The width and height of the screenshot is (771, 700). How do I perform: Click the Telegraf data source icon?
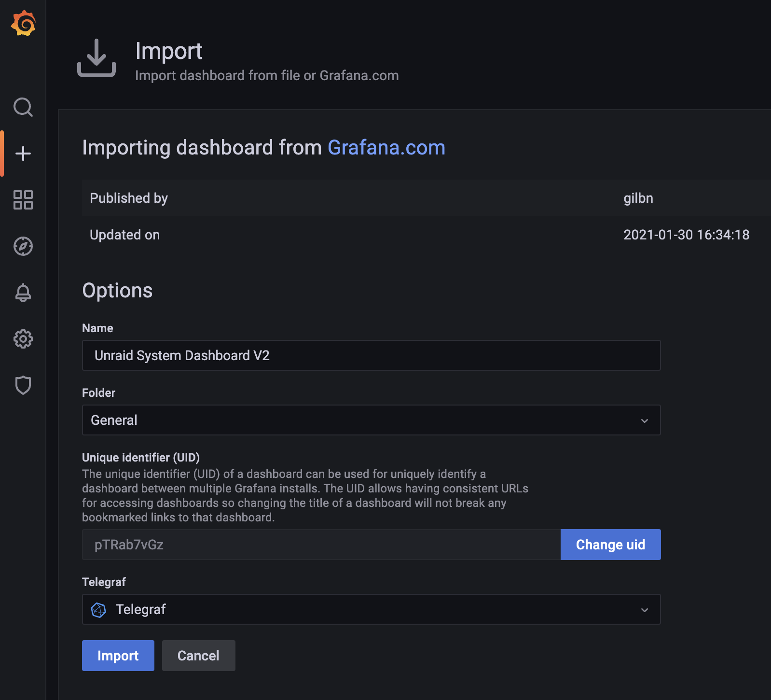pyautogui.click(x=98, y=610)
